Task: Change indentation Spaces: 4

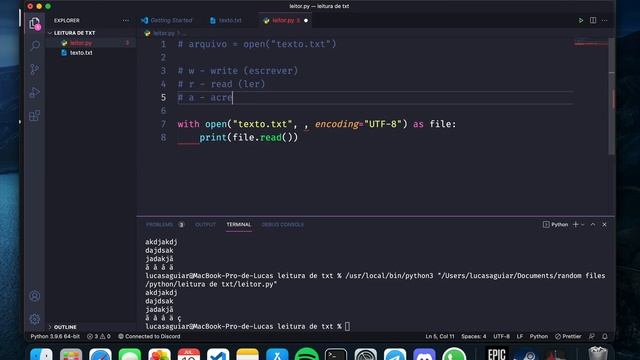Action: (x=473, y=336)
